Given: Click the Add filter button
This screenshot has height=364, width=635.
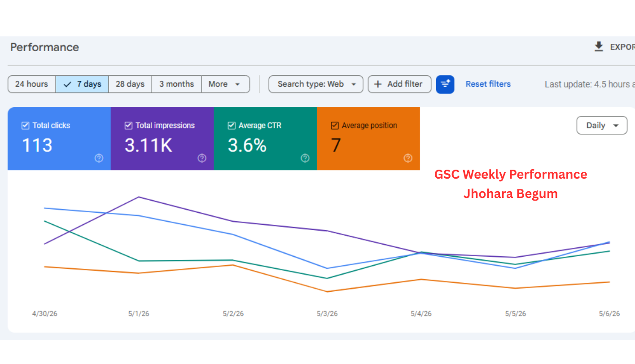Looking at the screenshot, I should point(399,84).
